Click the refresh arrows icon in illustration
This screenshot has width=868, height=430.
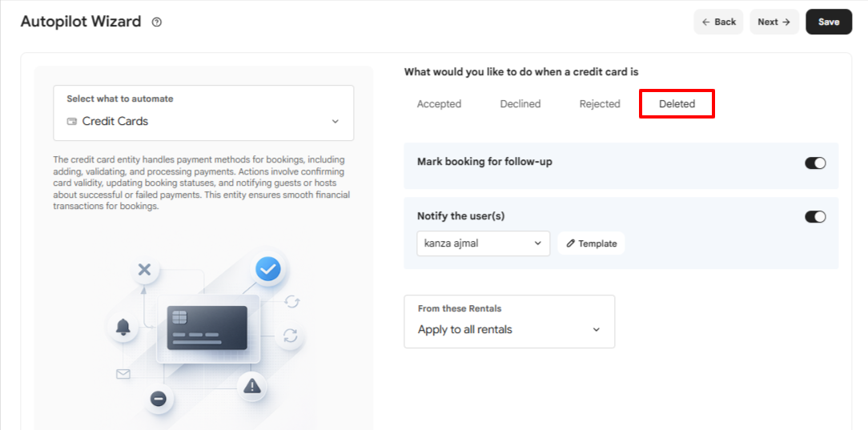coord(290,336)
